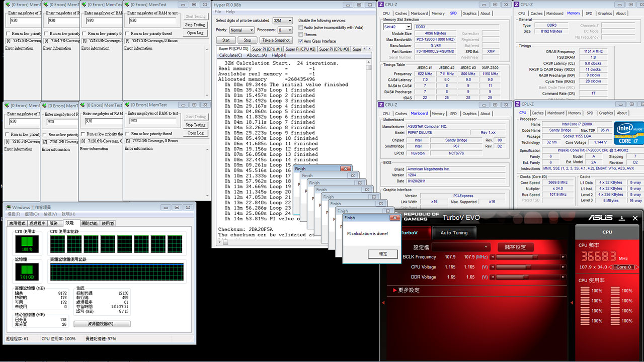Check the Themes service checkbox
Screen dimensions: 644x362
[300, 35]
